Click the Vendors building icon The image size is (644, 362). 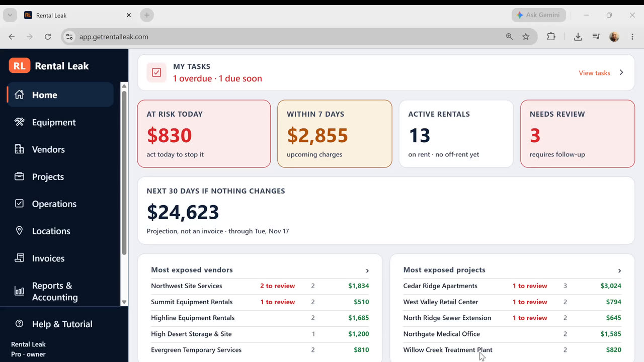[x=19, y=149]
